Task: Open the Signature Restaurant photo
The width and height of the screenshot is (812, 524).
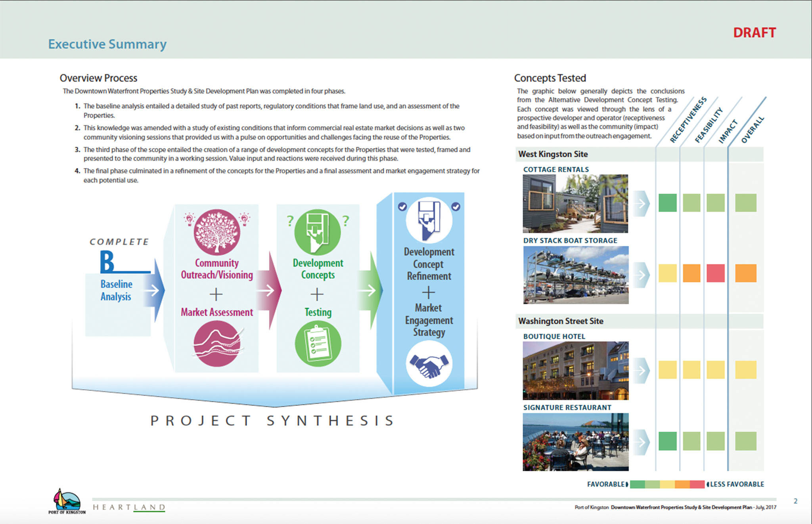Action: click(576, 442)
